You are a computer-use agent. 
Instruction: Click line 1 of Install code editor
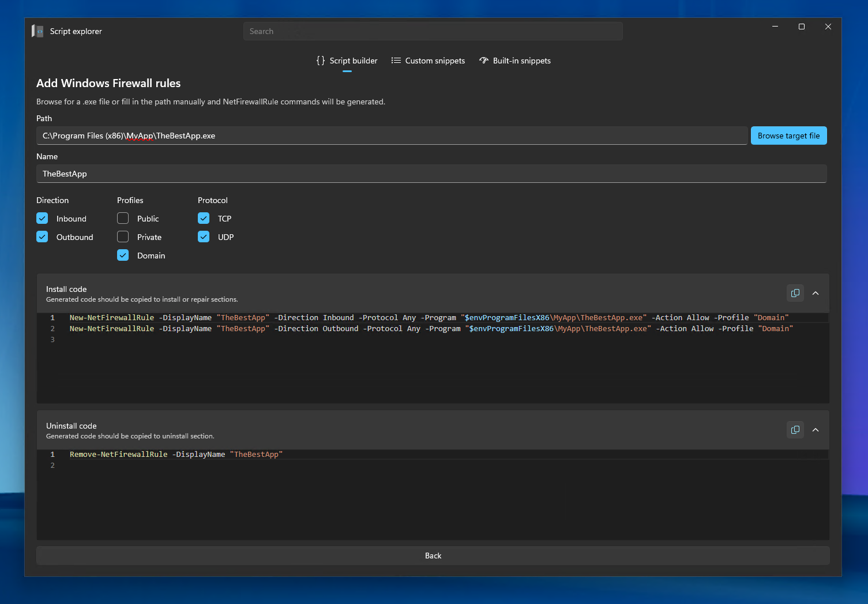pos(429,318)
